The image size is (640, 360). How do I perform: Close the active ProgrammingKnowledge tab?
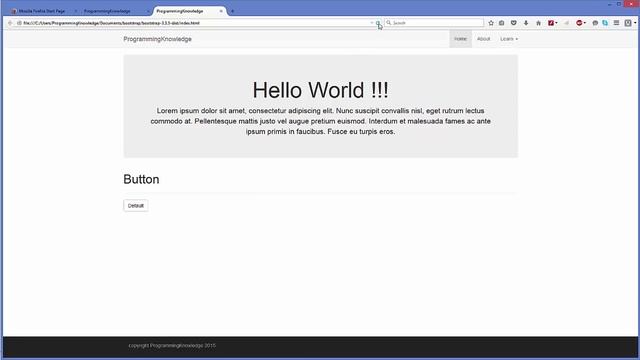[x=221, y=11]
